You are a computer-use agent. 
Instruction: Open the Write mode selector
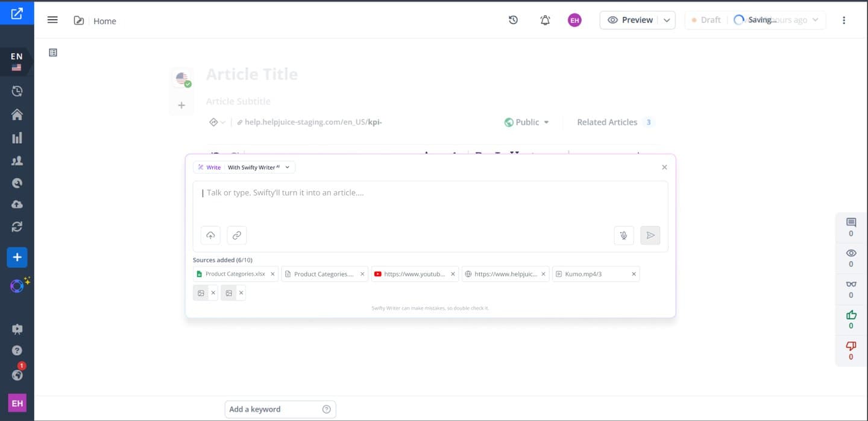tap(209, 168)
